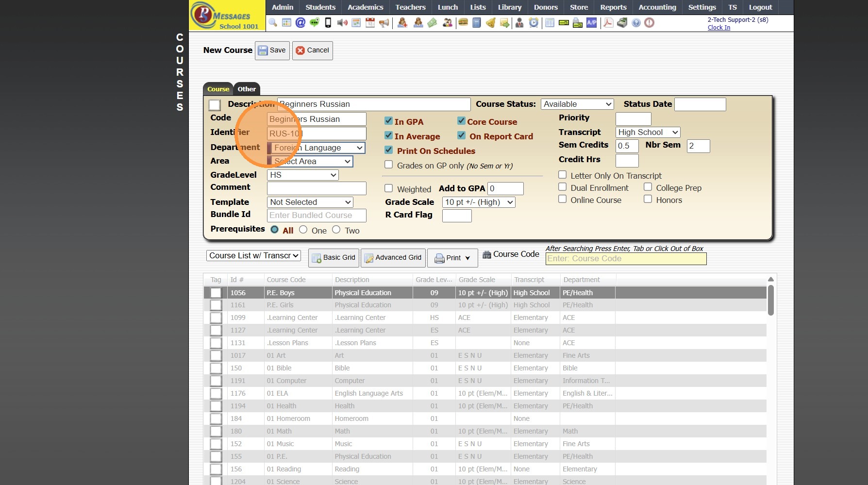Click the green chat message icon
Image resolution: width=868 pixels, height=485 pixels.
(314, 23)
